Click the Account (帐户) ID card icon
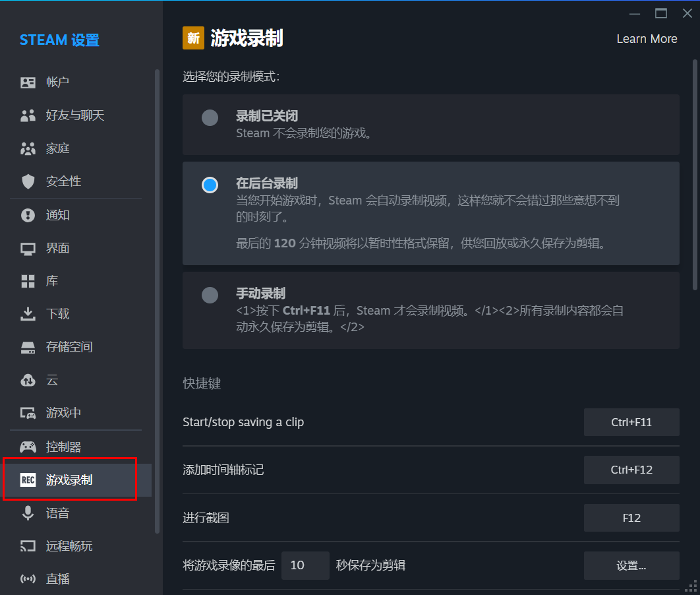Viewport: 700px width, 595px height. 28,82
